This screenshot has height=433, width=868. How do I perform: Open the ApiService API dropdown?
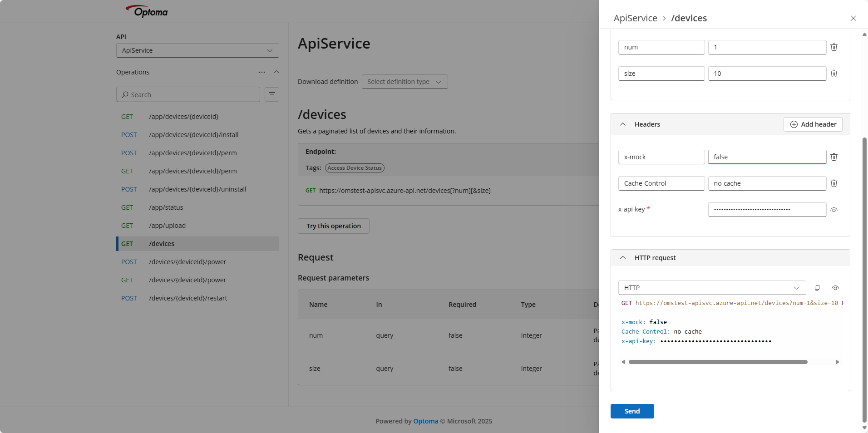pyautogui.click(x=197, y=50)
